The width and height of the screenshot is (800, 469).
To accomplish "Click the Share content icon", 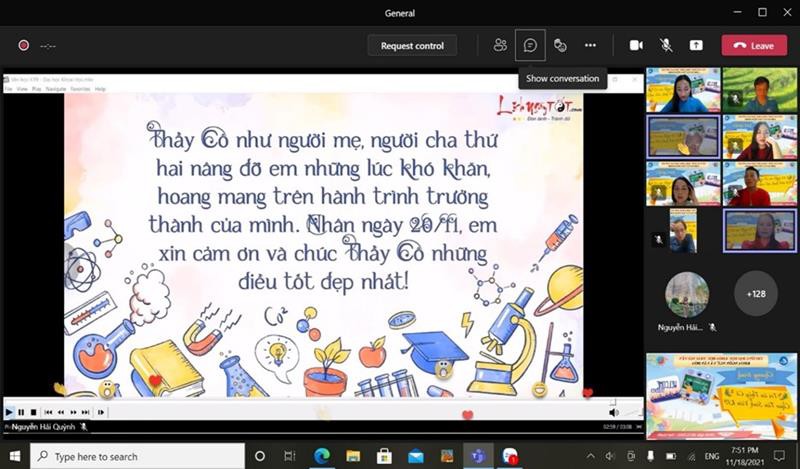I will pos(696,45).
